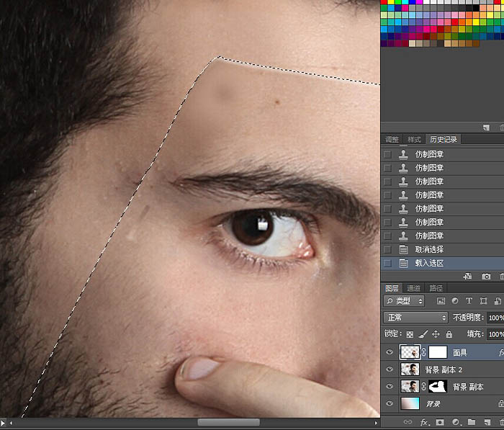504x430 pixels.
Task: Click right arrow of horizontal scrollbar
Action: point(376,423)
